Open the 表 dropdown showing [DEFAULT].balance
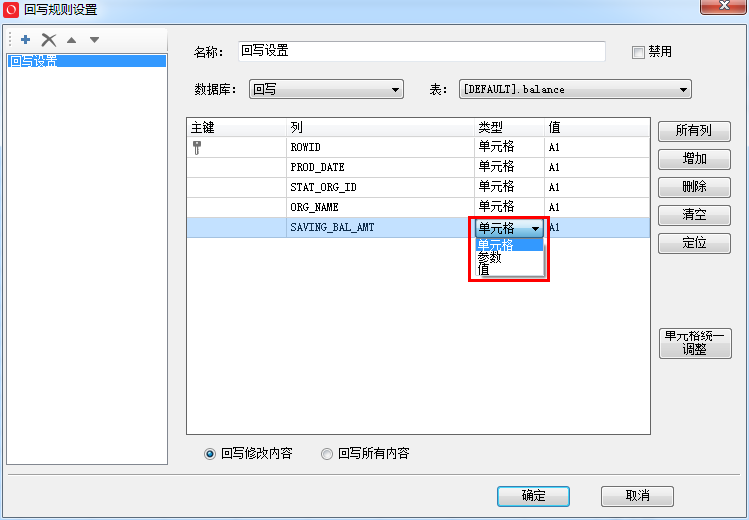This screenshot has width=749, height=520. 575,89
